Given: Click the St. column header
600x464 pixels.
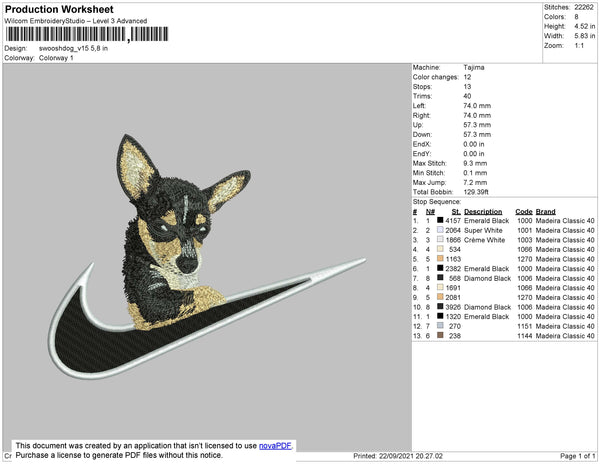Looking at the screenshot, I should click(456, 212).
